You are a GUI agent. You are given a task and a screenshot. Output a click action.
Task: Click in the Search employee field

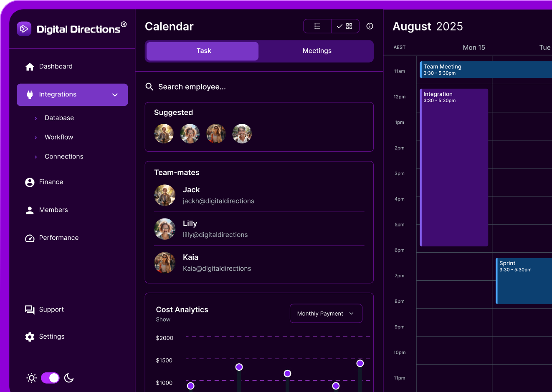pyautogui.click(x=259, y=87)
